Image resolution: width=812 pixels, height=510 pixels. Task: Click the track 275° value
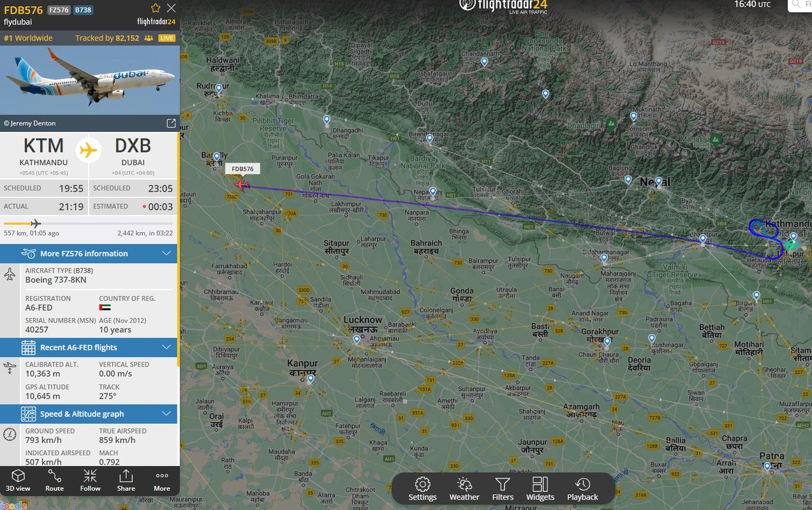click(x=108, y=396)
